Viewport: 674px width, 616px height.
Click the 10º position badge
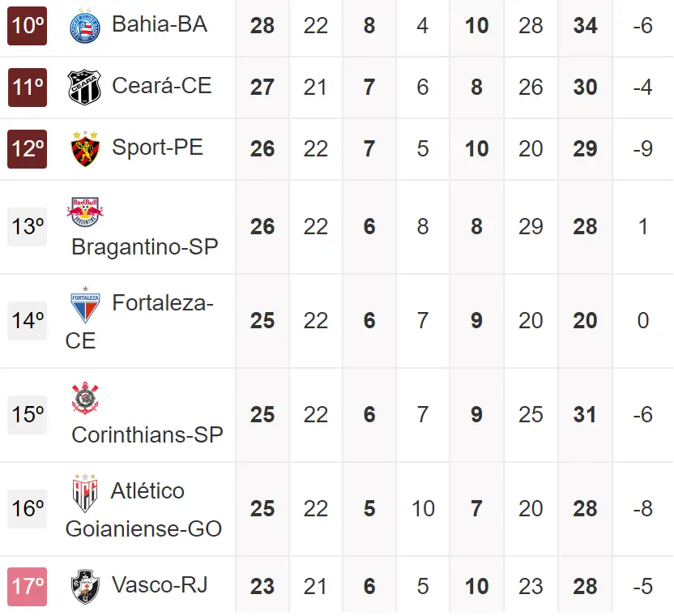tap(28, 25)
